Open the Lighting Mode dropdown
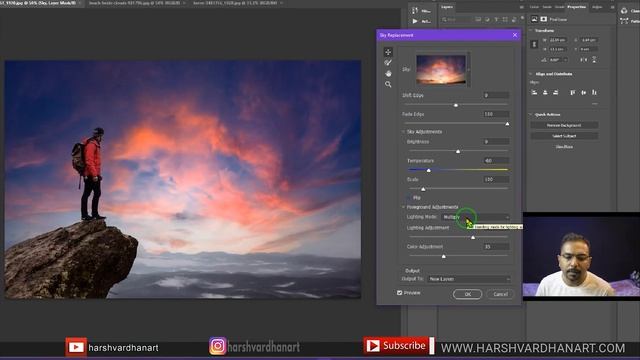 pos(476,217)
